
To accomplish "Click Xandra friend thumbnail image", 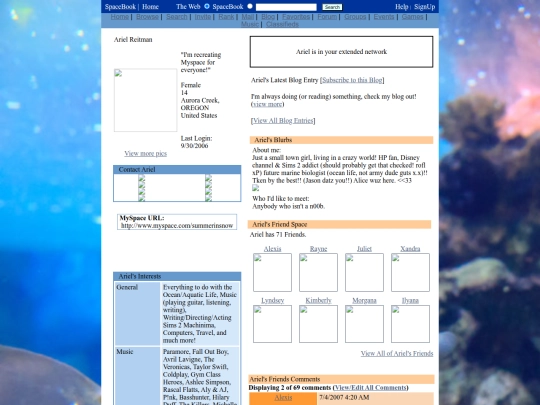I will pyautogui.click(x=410, y=272).
